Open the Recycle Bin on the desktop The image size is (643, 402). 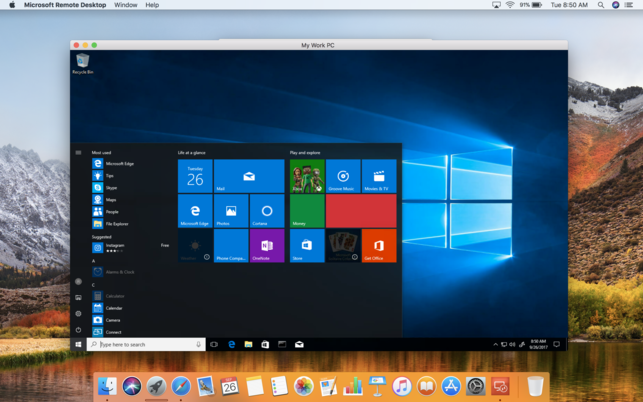pos(83,64)
